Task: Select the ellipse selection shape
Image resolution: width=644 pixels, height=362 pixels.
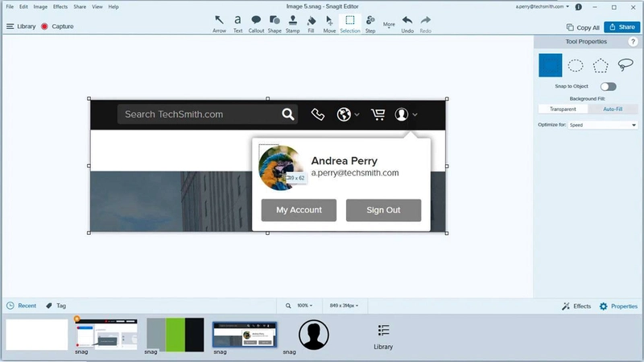Action: pos(576,65)
